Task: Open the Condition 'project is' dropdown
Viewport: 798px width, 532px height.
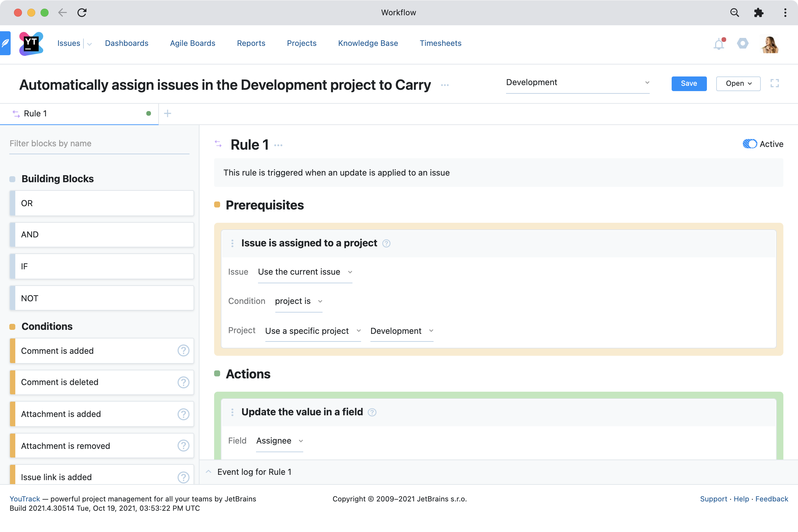Action: (298, 301)
